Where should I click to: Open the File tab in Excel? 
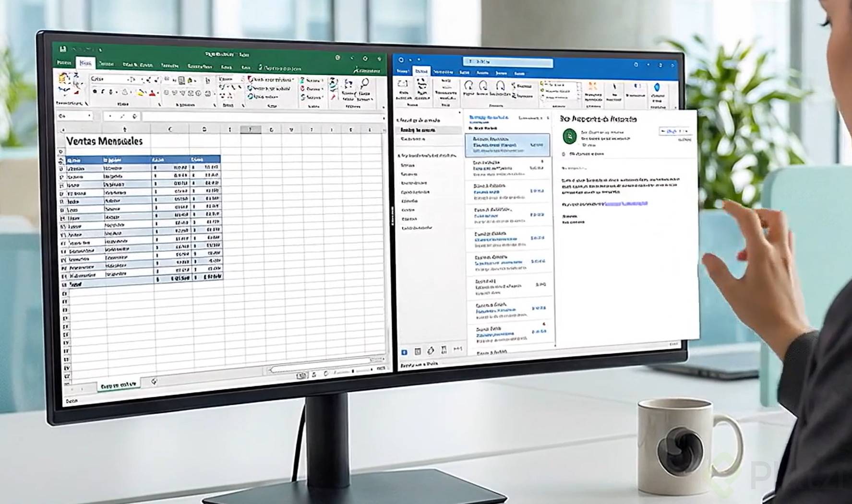64,63
